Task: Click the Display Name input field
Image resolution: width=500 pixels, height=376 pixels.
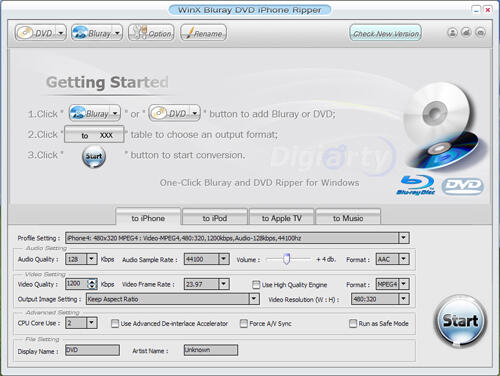Action: point(92,350)
